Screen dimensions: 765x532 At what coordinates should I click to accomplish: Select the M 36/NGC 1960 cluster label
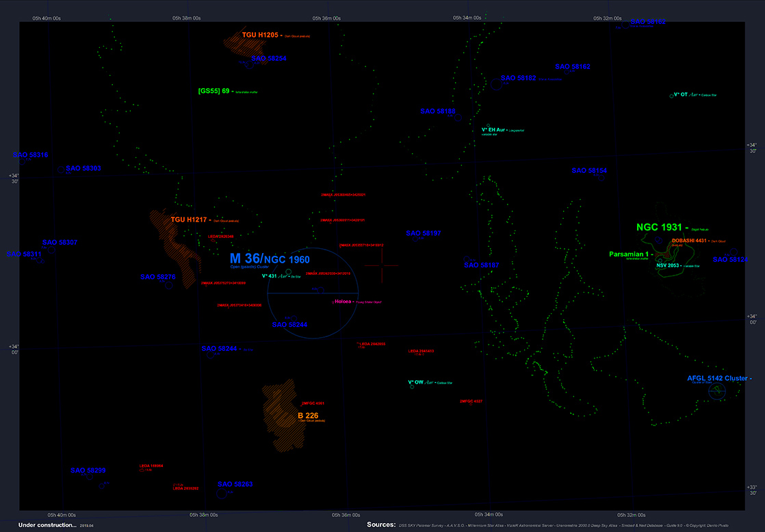pos(269,259)
